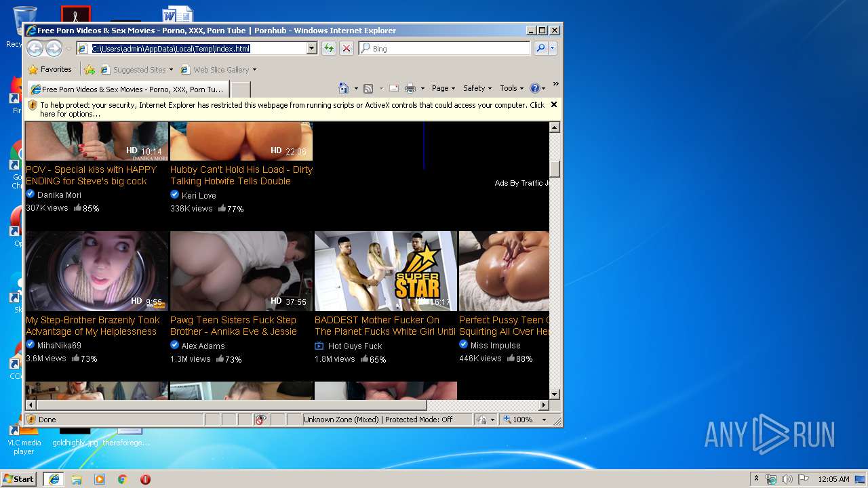Refresh the page with green arrows icon
868x488 pixels.
pyautogui.click(x=329, y=48)
